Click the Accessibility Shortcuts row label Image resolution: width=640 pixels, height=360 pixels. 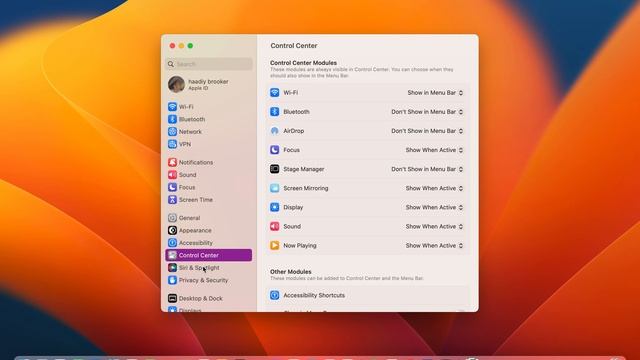314,295
